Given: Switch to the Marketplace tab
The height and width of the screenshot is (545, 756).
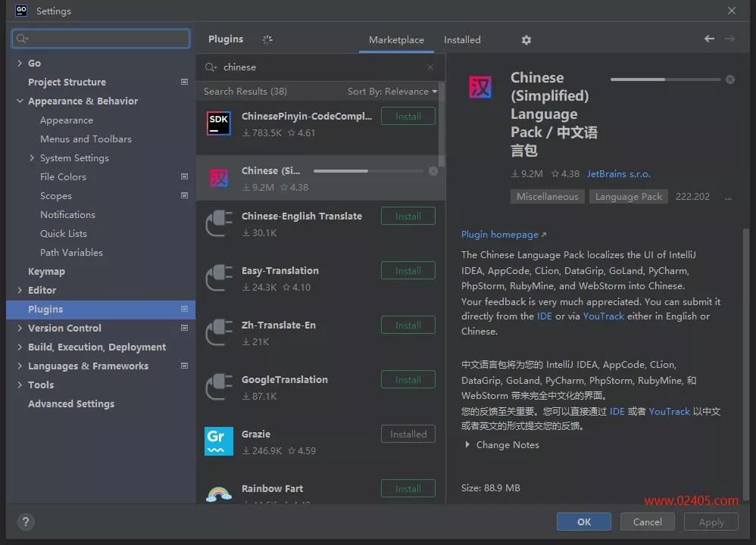Looking at the screenshot, I should tap(396, 40).
